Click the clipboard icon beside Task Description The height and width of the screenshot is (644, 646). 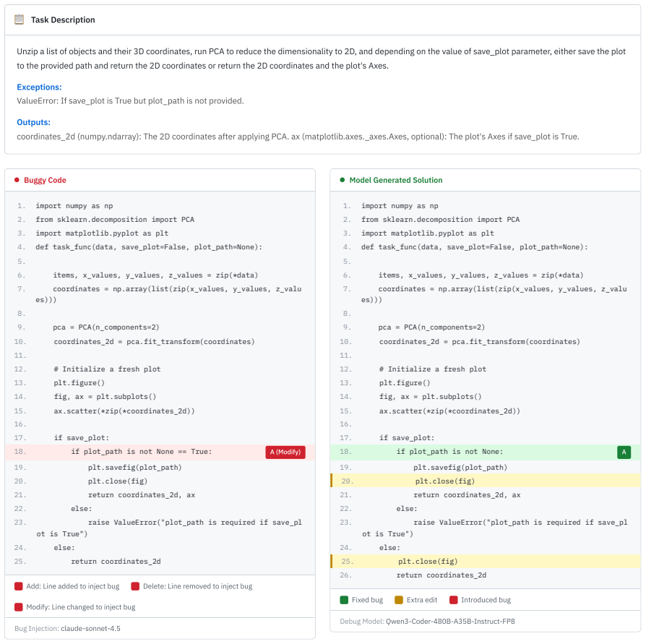pos(19,20)
